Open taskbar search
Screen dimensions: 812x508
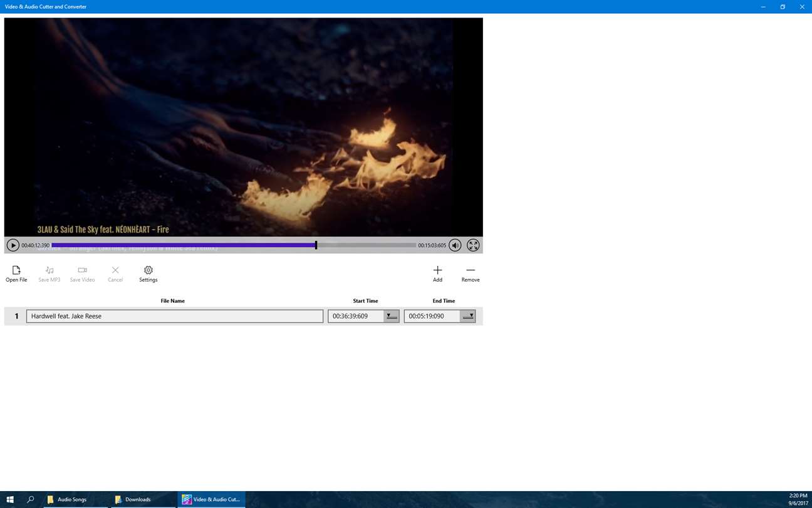(x=30, y=500)
